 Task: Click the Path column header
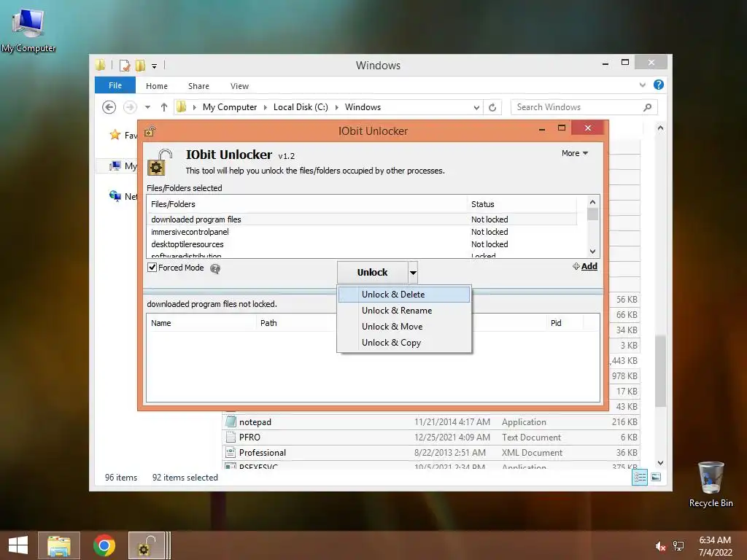297,323
